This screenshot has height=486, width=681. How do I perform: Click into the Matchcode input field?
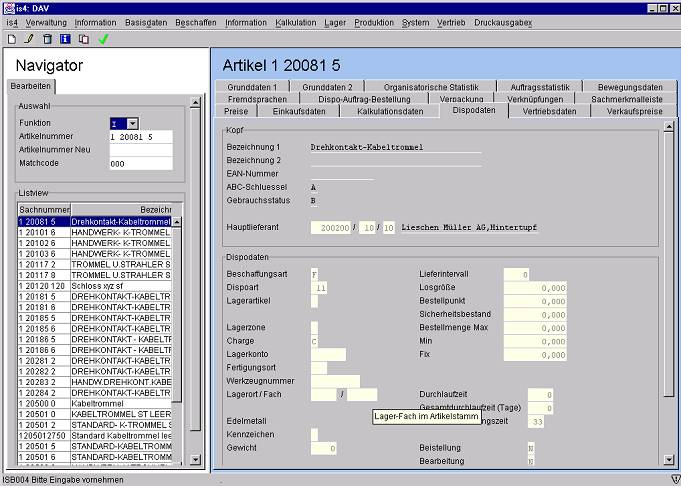[140, 163]
